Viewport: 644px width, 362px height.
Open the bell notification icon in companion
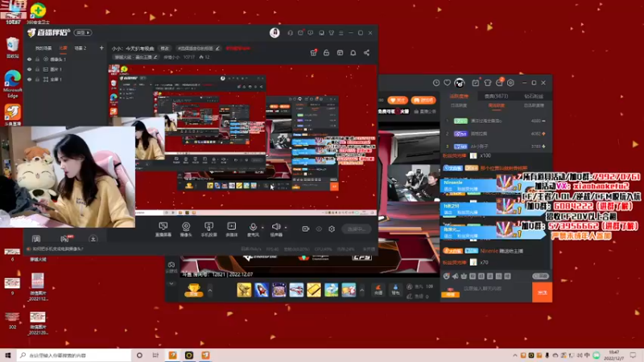[x=353, y=52]
